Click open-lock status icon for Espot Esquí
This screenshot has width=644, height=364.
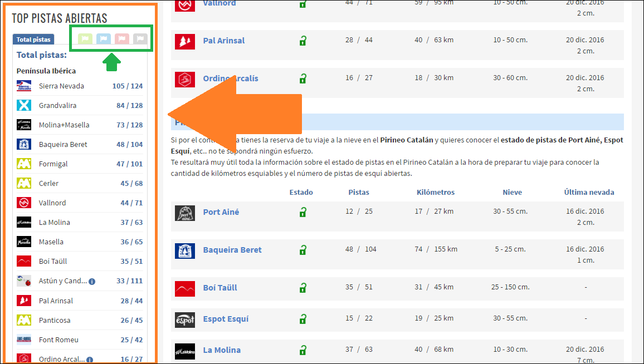[x=303, y=319]
